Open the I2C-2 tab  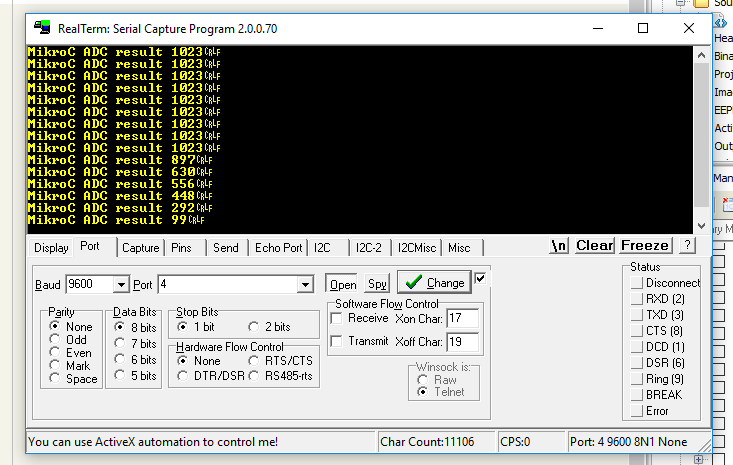[x=369, y=248]
